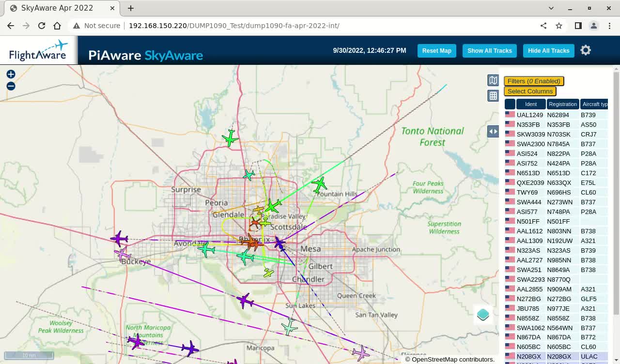This screenshot has width=620, height=364.
Task: Open the settings gear in the header
Action: 586,50
